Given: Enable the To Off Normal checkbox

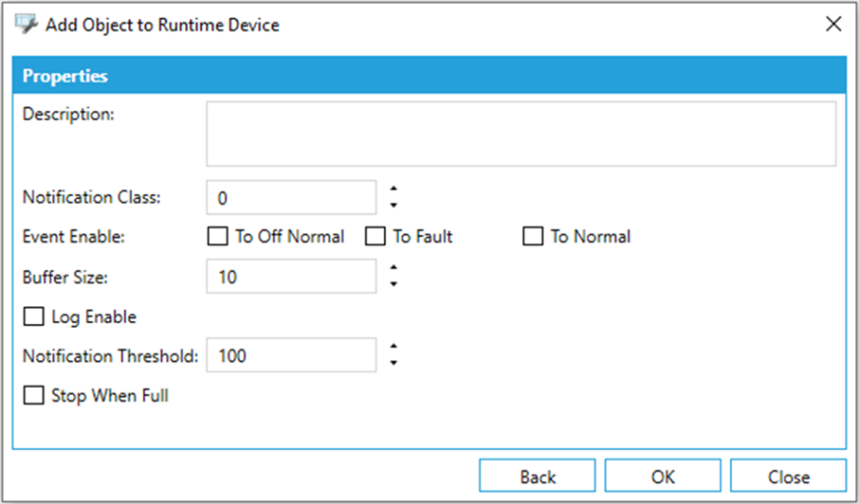Looking at the screenshot, I should 218,236.
